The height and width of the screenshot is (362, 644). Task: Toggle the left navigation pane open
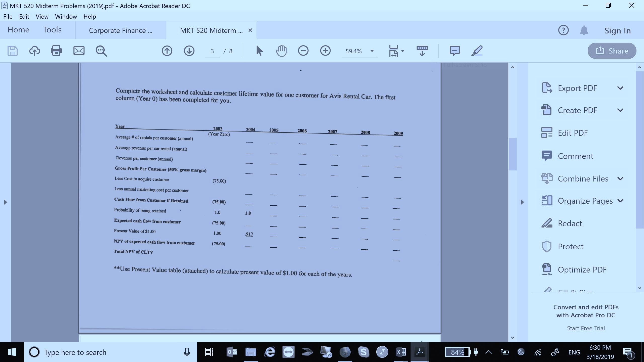(x=5, y=202)
